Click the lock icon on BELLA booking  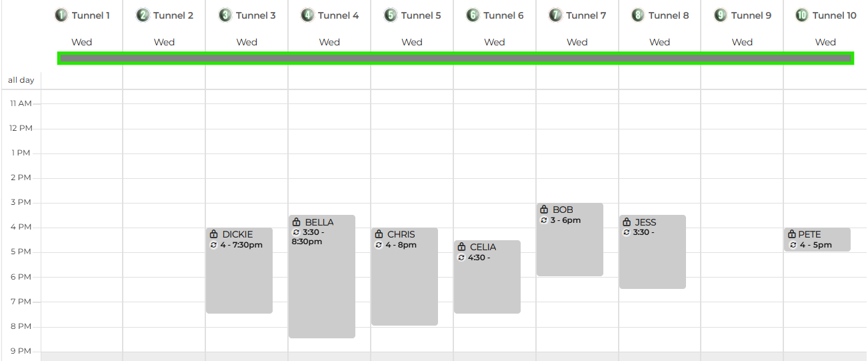(297, 222)
